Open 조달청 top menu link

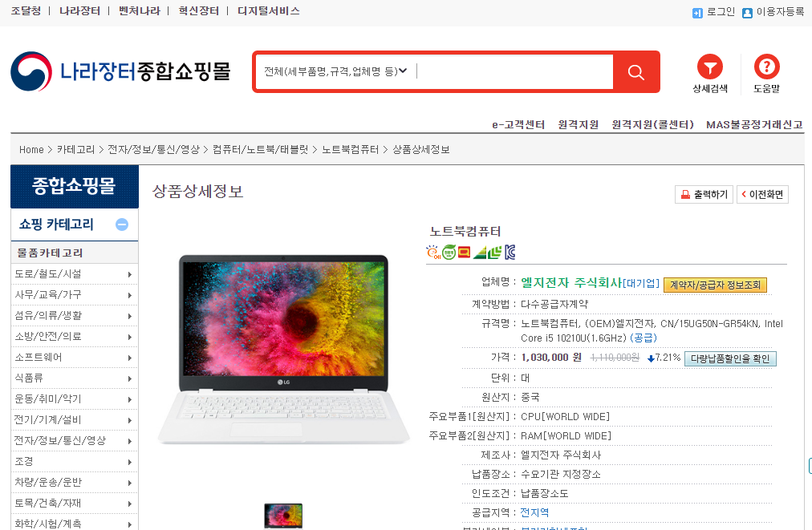(26, 11)
